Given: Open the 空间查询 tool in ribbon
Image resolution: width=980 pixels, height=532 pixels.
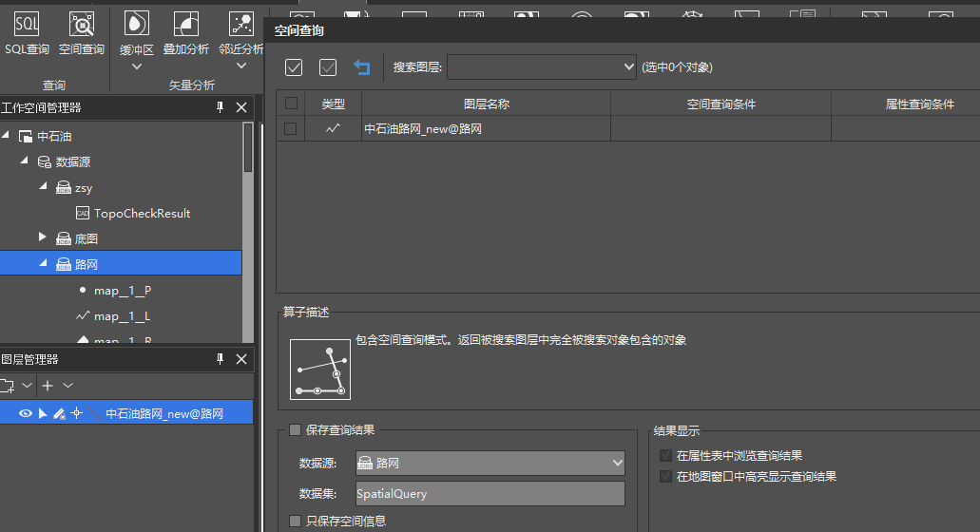Looking at the screenshot, I should coord(81,33).
